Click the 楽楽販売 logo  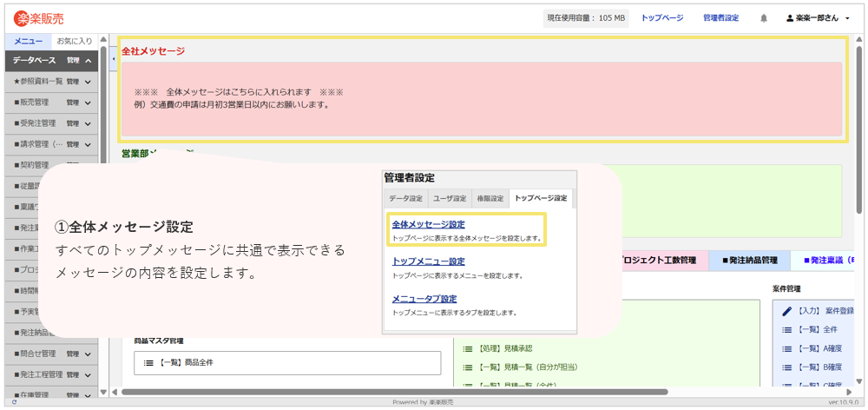[x=38, y=18]
